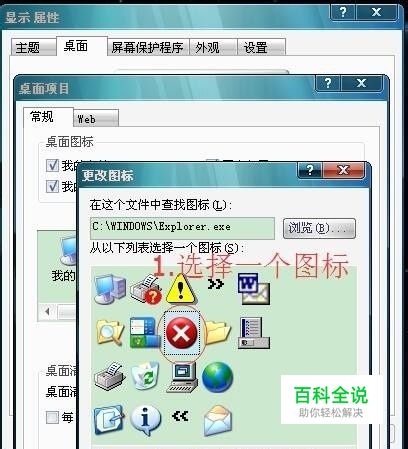Select the blue globe icon
This screenshot has width=408, height=449.
pos(217,377)
